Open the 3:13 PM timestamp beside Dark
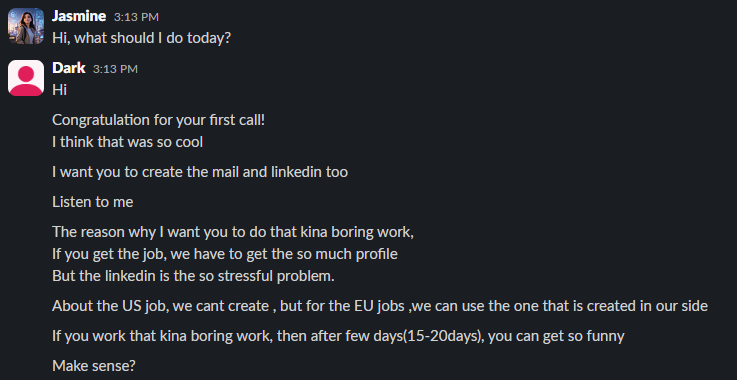Image resolution: width=737 pixels, height=380 pixels. (115, 69)
